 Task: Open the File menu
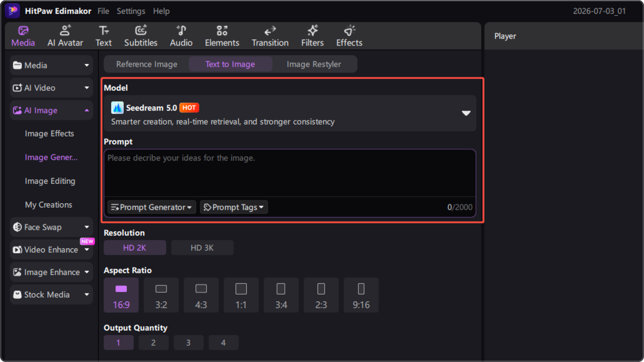click(103, 11)
